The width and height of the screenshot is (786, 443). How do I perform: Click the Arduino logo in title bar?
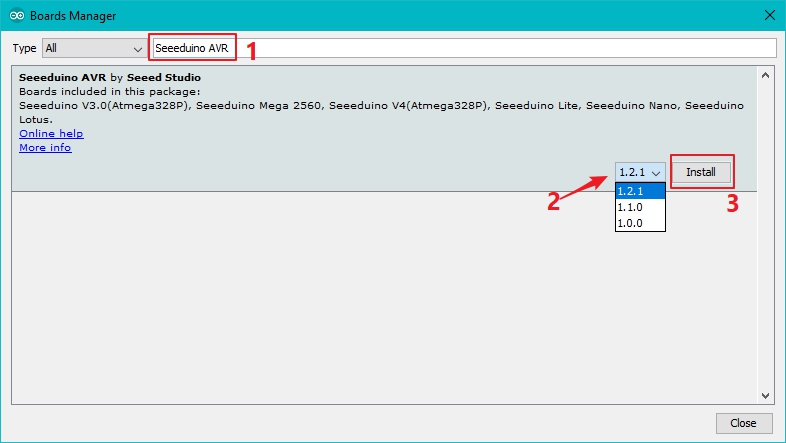click(x=17, y=16)
